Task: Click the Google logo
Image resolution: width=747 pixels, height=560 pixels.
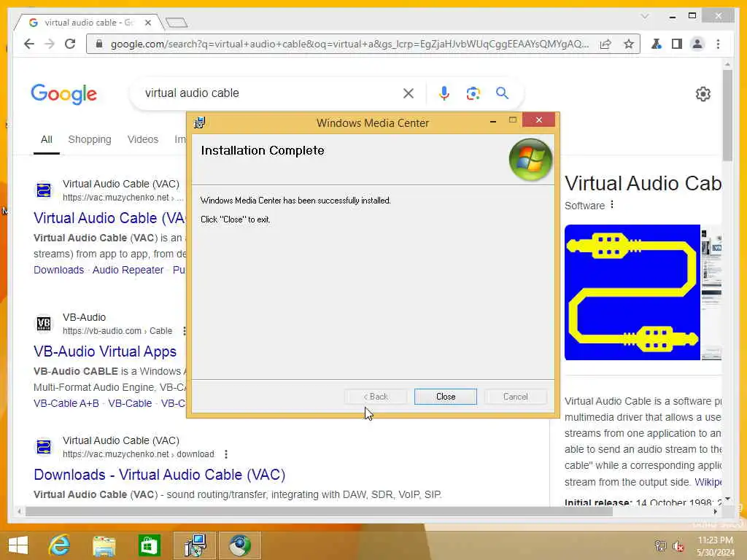Action: tap(64, 94)
